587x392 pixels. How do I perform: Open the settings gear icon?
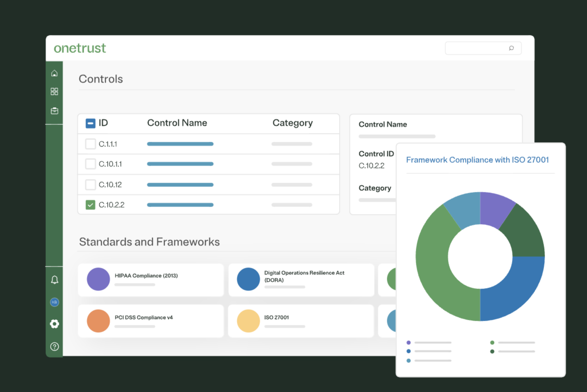[x=54, y=324]
